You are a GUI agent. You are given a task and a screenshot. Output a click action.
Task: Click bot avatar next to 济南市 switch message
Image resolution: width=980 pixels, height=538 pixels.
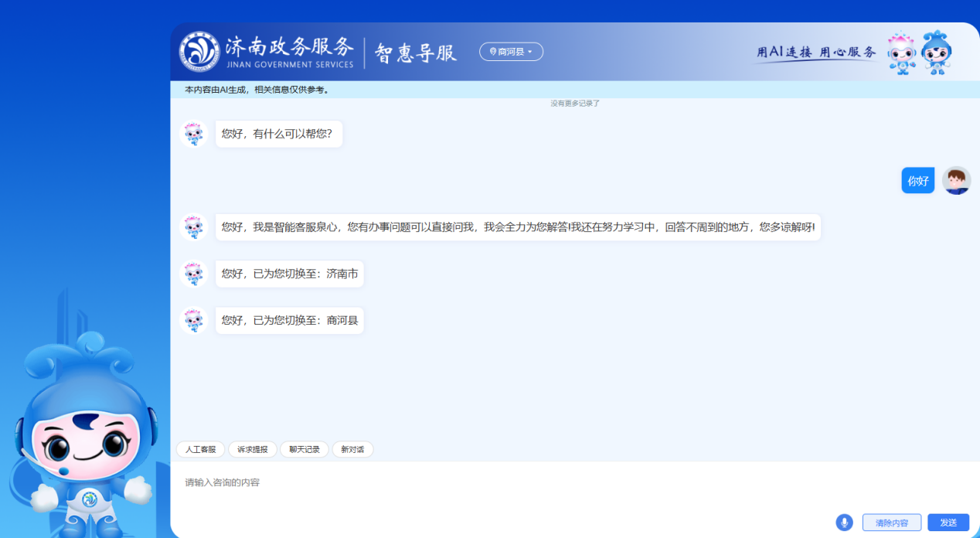[x=193, y=274]
